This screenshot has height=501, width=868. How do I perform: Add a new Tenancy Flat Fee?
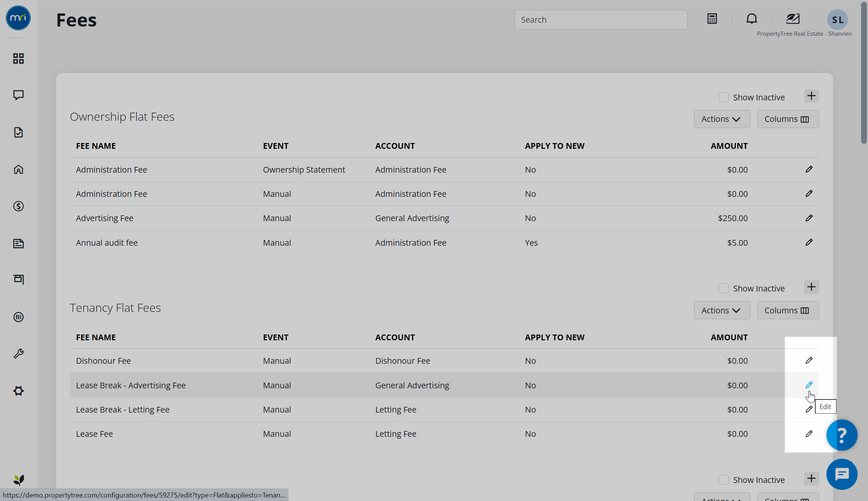click(x=811, y=287)
